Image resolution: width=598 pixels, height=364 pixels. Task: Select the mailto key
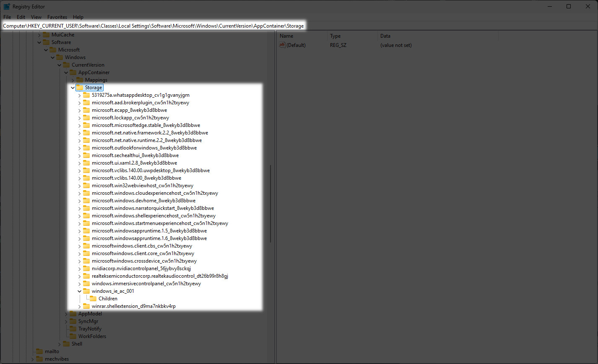(52, 351)
